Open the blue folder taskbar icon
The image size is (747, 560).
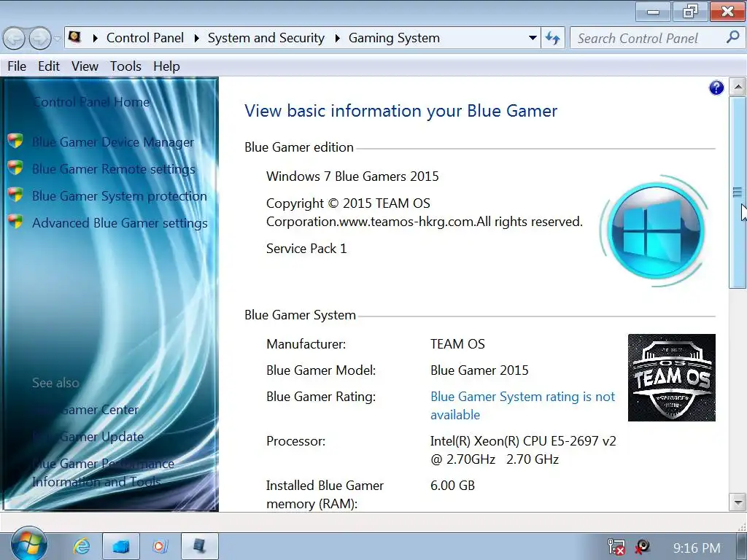coord(121,546)
